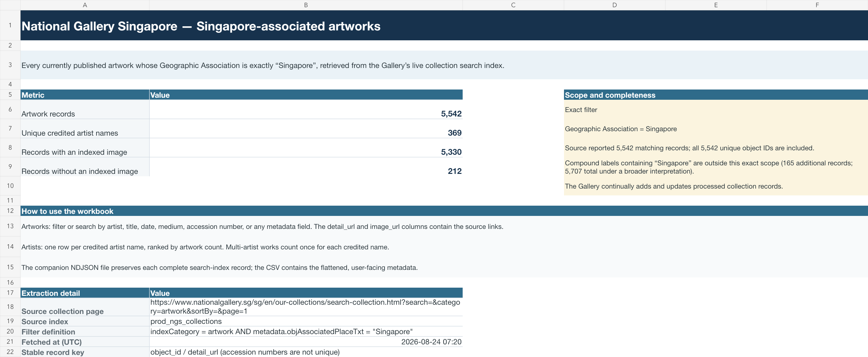Click the Metric header cell

coord(85,95)
